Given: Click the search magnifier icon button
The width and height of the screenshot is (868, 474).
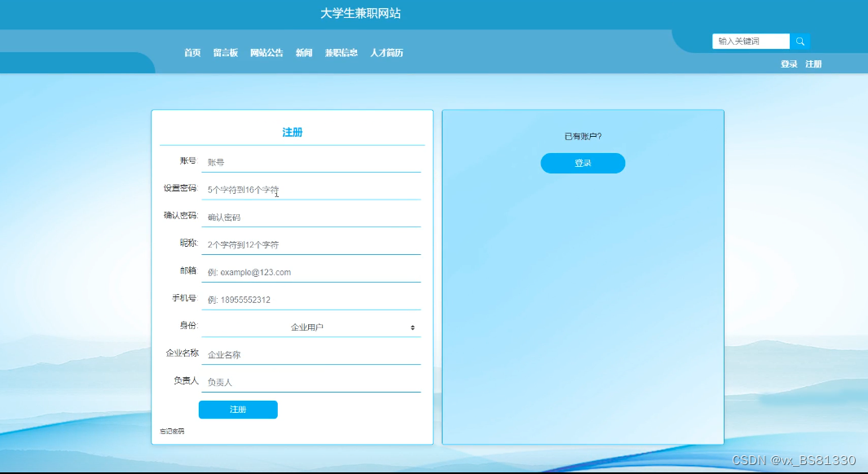Looking at the screenshot, I should (x=800, y=42).
